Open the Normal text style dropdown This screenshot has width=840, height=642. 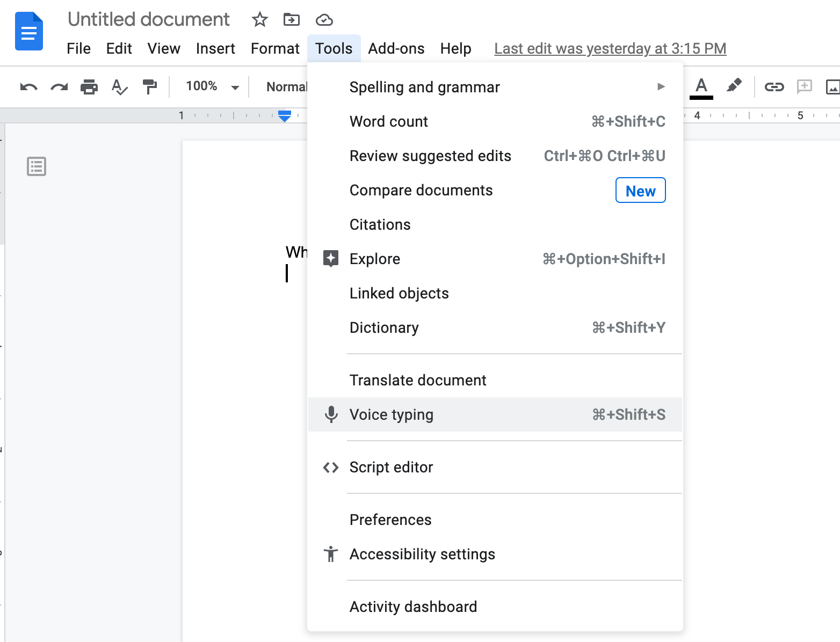click(286, 87)
